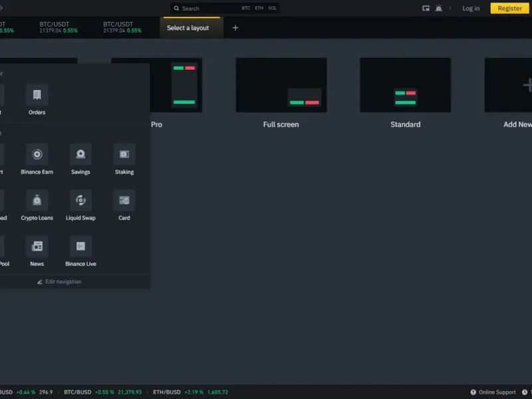Image resolution: width=532 pixels, height=399 pixels.
Task: Click the Binance Earn label
Action: click(x=37, y=172)
